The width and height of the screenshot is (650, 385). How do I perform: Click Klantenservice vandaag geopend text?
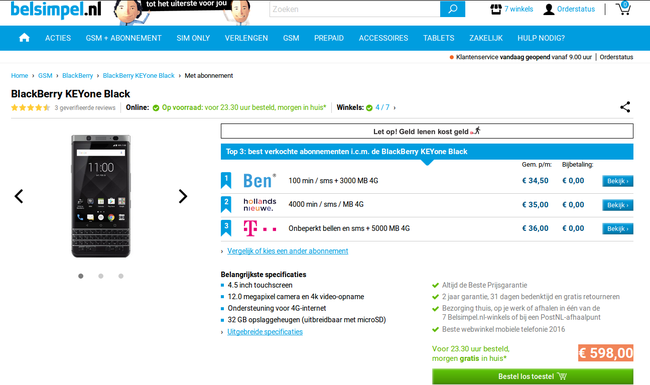(x=524, y=57)
